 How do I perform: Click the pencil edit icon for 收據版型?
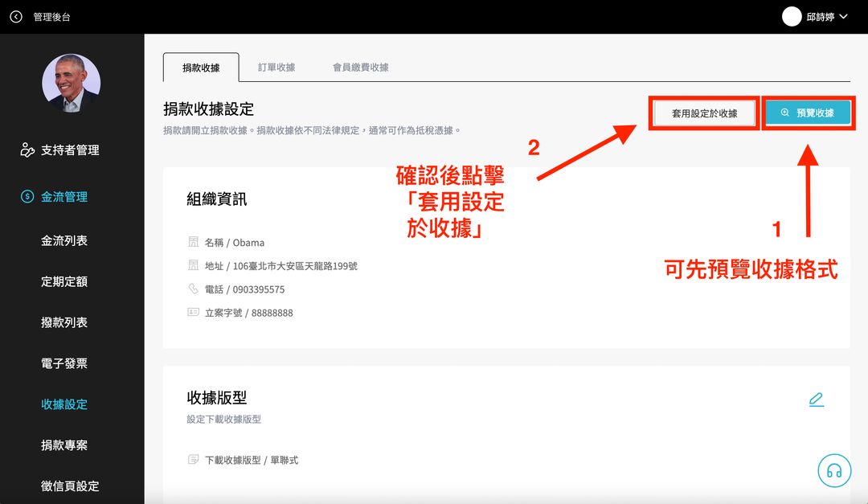817,400
